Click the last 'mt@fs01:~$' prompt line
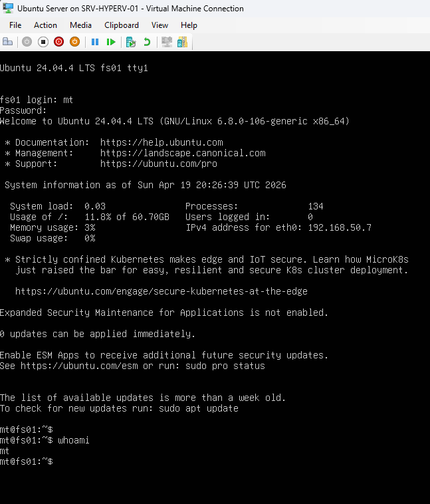The image size is (430, 504). click(27, 461)
